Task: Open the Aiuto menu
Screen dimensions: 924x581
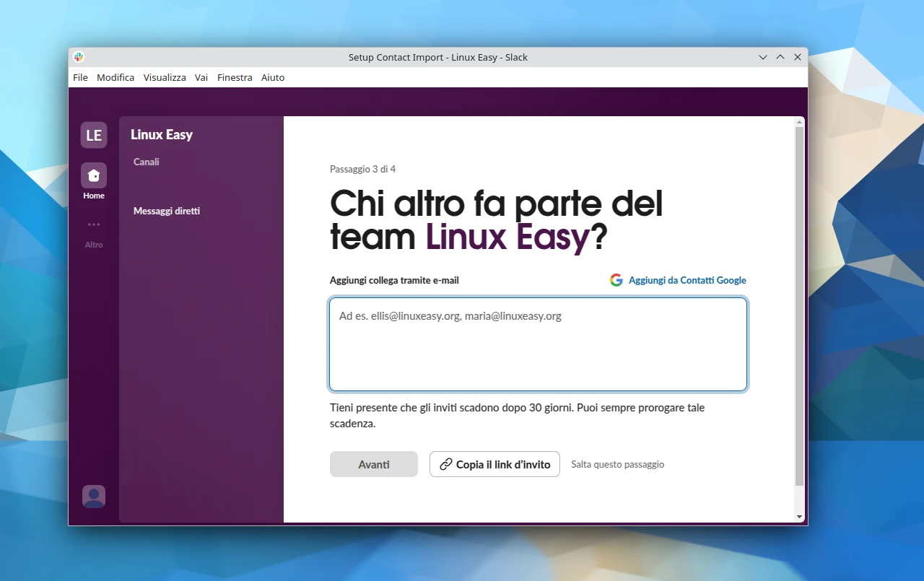Action: tap(273, 77)
